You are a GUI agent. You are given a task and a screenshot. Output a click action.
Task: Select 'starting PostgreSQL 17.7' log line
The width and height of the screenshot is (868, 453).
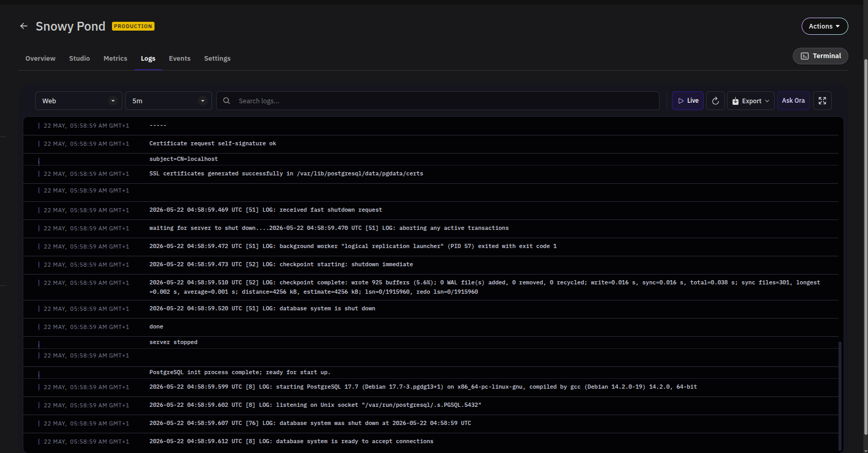click(431, 387)
